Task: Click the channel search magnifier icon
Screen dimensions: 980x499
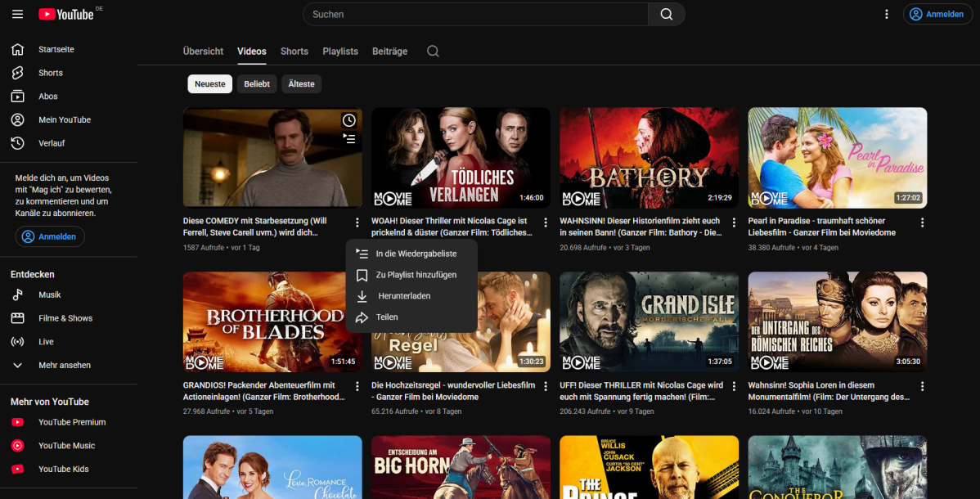Action: coord(433,52)
